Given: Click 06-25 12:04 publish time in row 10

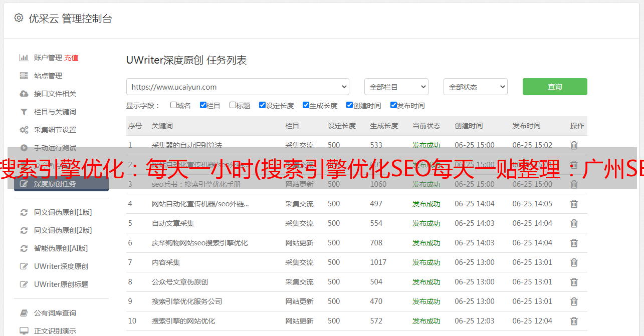Looking at the screenshot, I should click(532, 321).
